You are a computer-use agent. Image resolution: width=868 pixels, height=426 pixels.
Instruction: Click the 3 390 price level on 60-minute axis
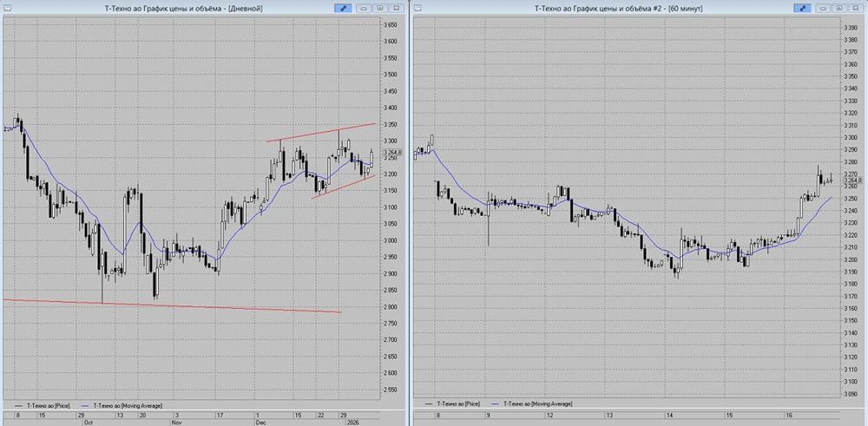851,28
